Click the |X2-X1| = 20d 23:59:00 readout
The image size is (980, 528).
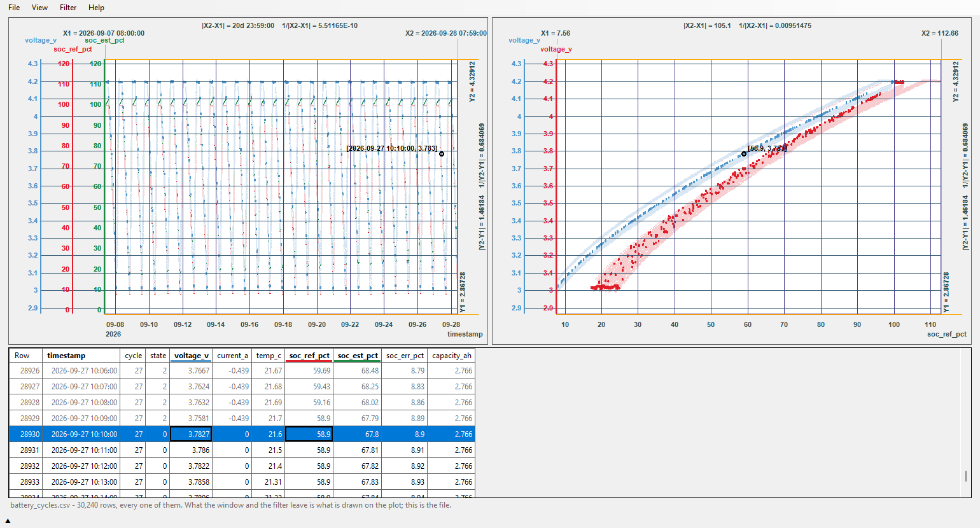pyautogui.click(x=238, y=25)
